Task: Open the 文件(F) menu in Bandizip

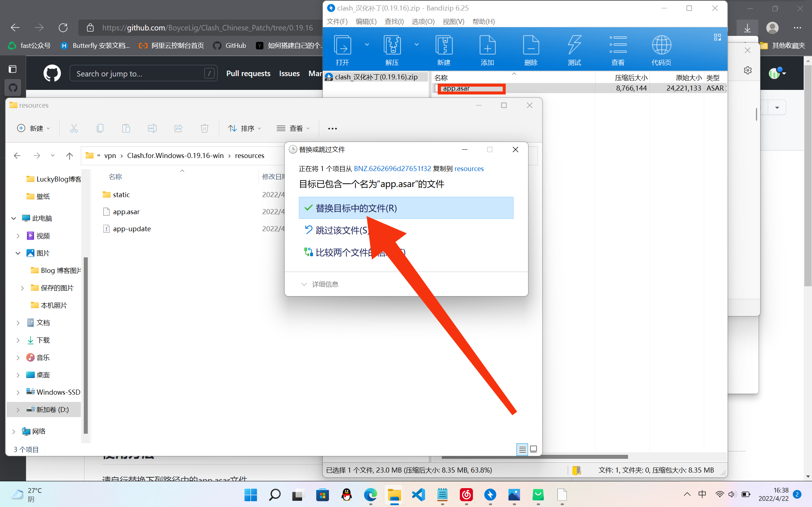Action: pyautogui.click(x=337, y=21)
